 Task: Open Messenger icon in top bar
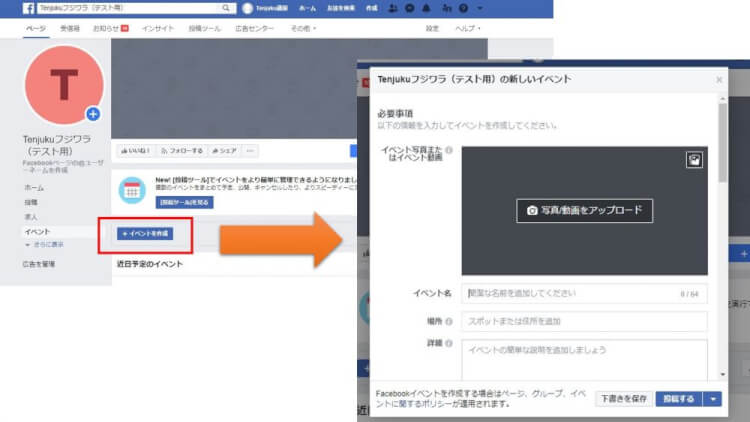click(x=409, y=8)
